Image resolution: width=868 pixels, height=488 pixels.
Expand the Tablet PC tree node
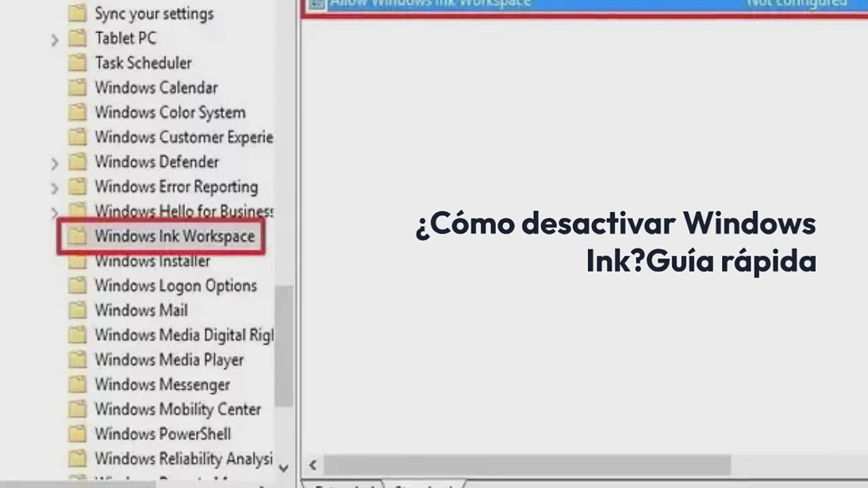(x=55, y=41)
